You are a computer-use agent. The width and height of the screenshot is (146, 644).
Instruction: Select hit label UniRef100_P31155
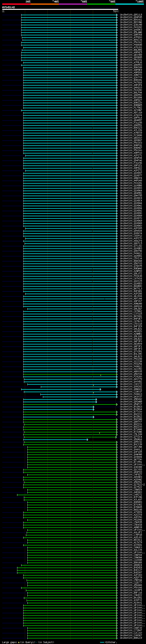click(131, 123)
